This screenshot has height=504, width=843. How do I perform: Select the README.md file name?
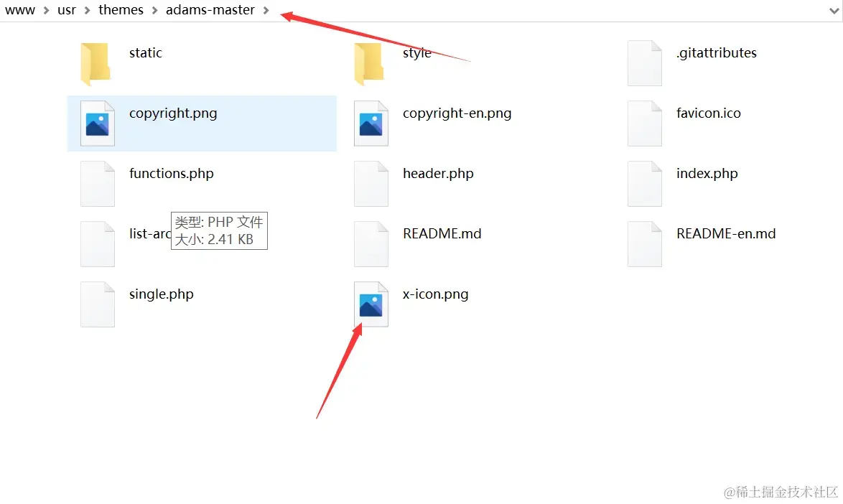click(x=442, y=234)
